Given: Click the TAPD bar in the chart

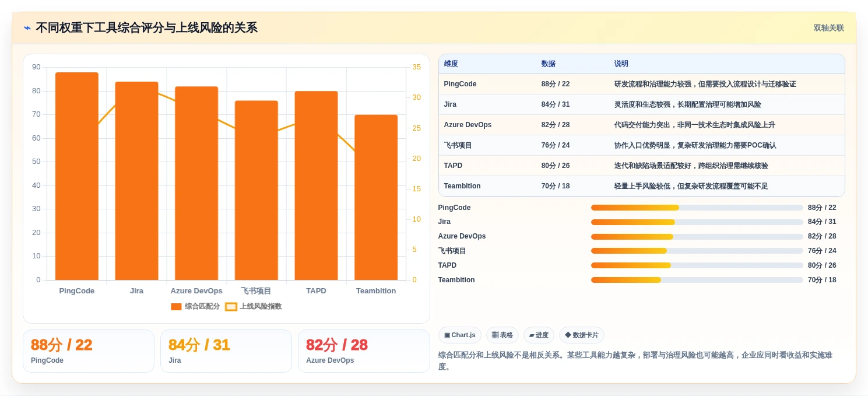Looking at the screenshot, I should point(316,185).
